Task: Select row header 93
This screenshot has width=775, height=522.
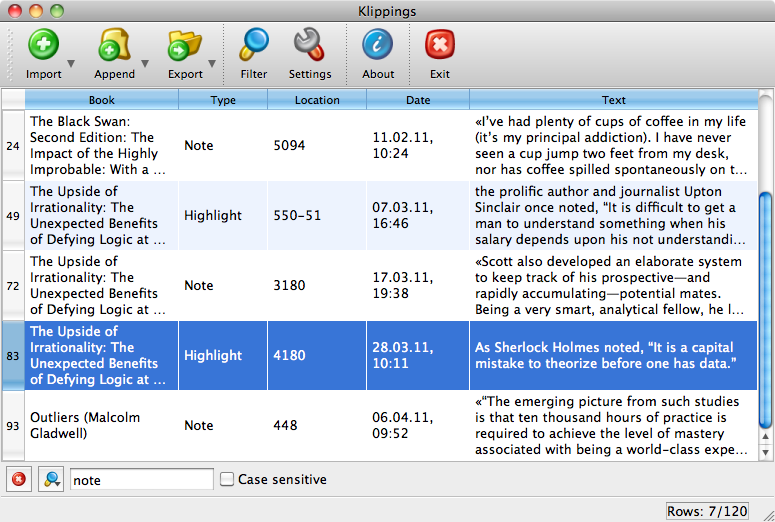Action: pyautogui.click(x=13, y=426)
